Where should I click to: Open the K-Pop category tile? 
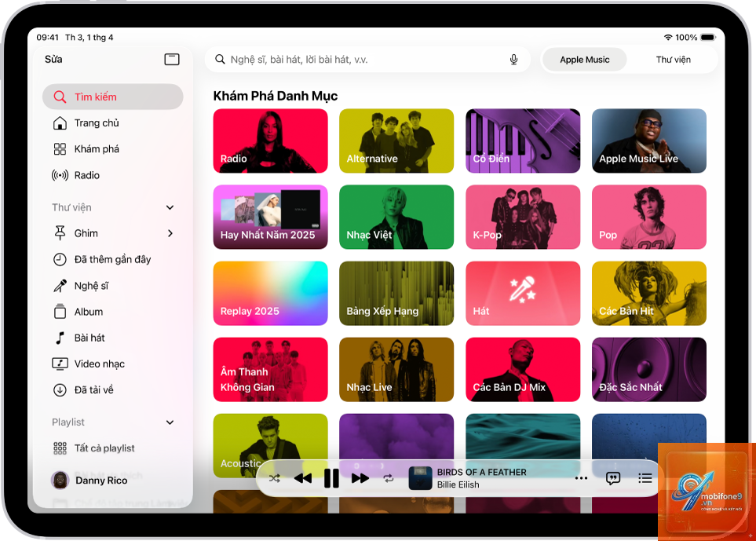(x=523, y=217)
